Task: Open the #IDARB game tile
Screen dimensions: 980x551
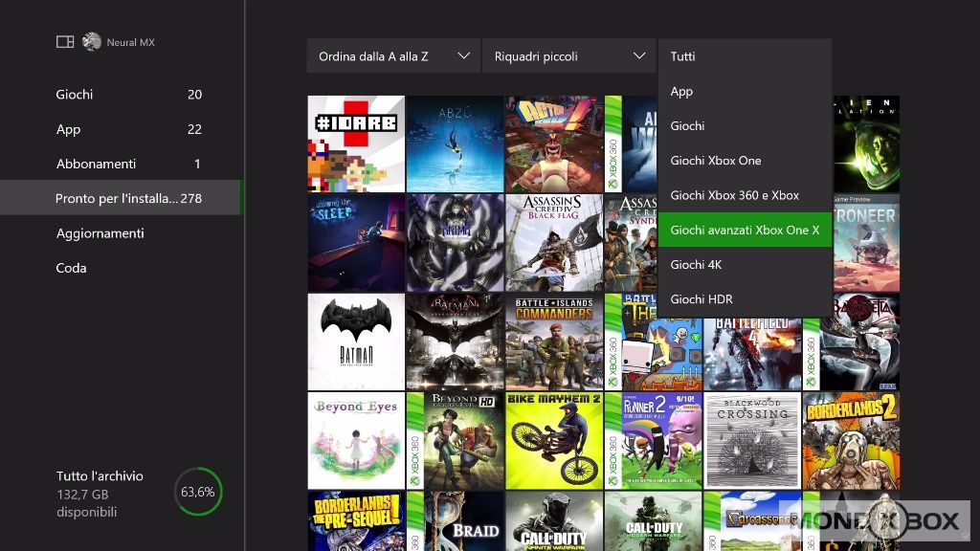Action: click(x=356, y=143)
